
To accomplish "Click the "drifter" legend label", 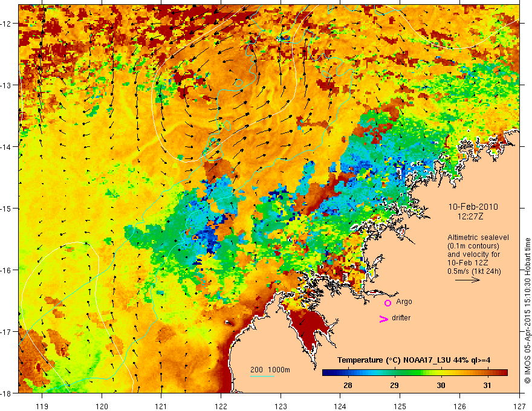I will (x=401, y=318).
